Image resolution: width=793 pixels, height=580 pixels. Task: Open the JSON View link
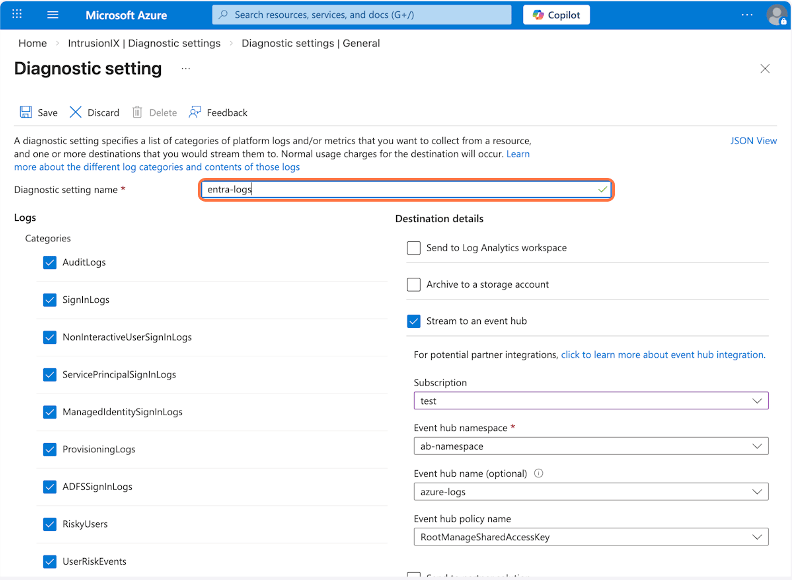pos(753,141)
